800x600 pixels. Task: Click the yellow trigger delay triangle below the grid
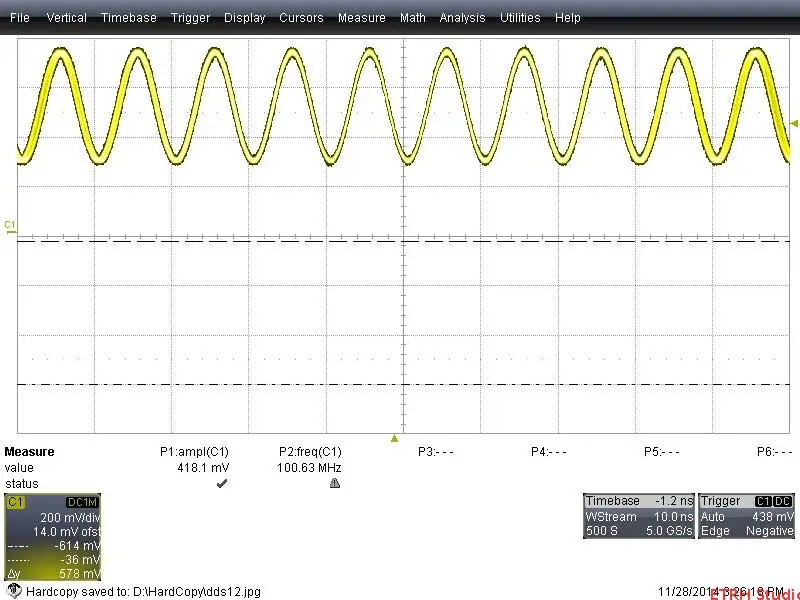coord(394,437)
